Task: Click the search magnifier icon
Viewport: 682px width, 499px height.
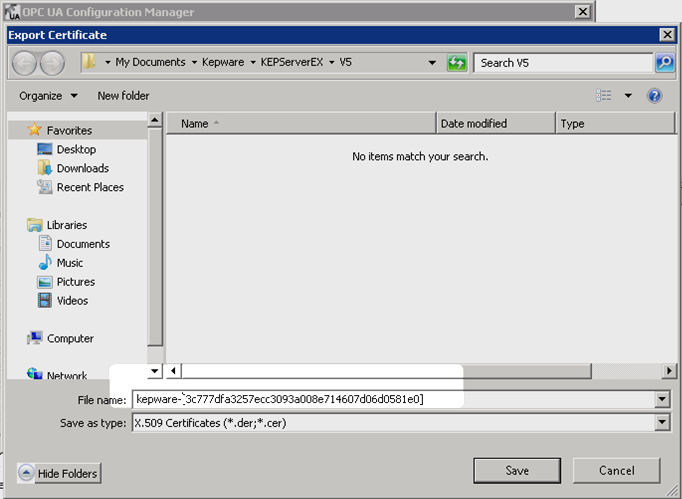Action: [665, 63]
